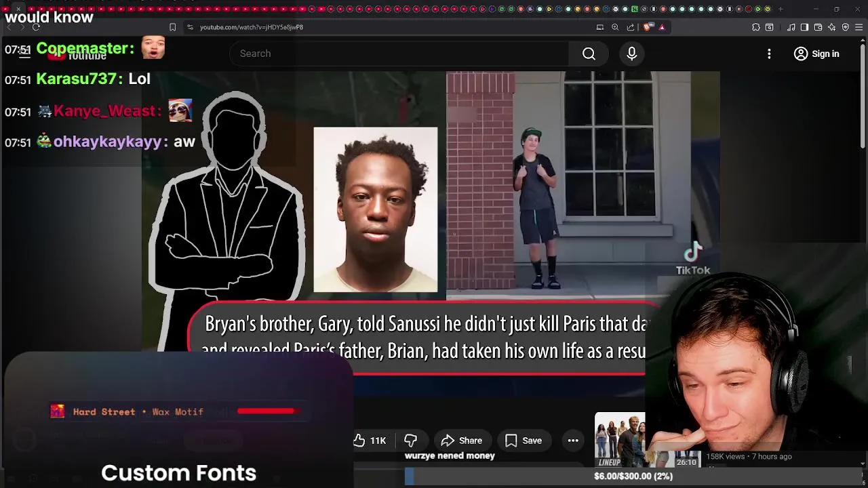868x488 pixels.
Task: Open the Brave VPN shield icon
Action: (845, 27)
